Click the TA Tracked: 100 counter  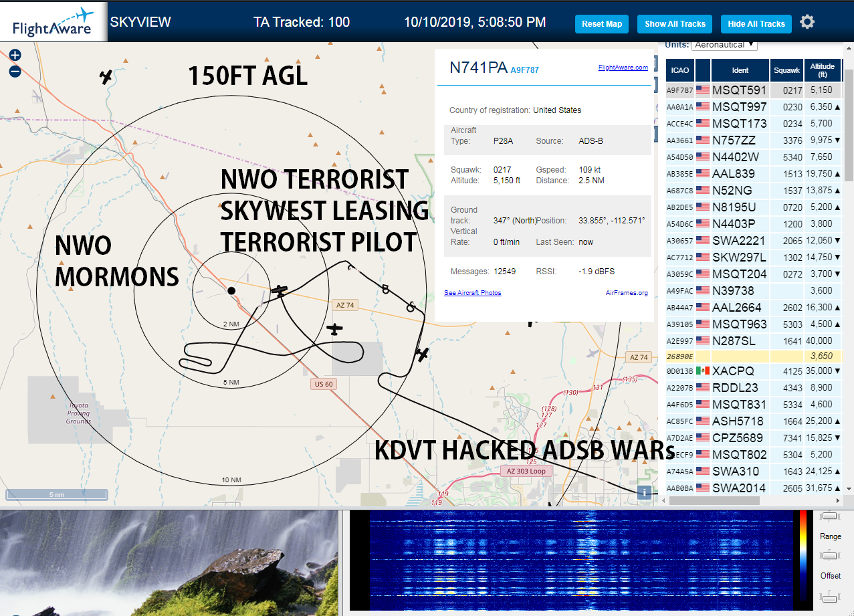pyautogui.click(x=302, y=22)
